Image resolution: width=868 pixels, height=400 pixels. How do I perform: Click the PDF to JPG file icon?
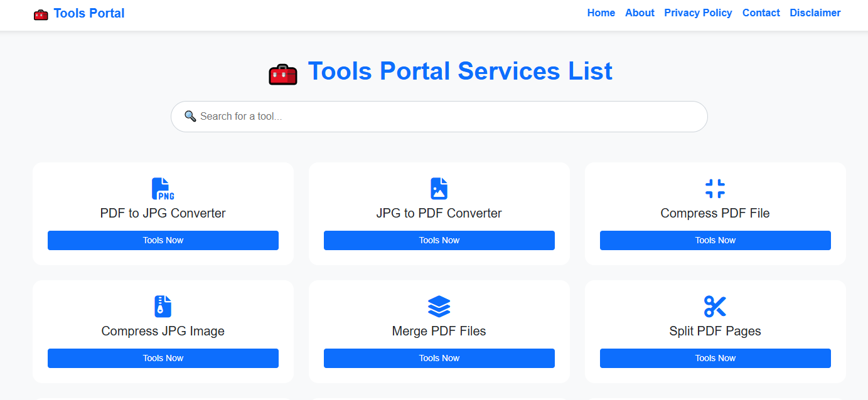pos(163,189)
